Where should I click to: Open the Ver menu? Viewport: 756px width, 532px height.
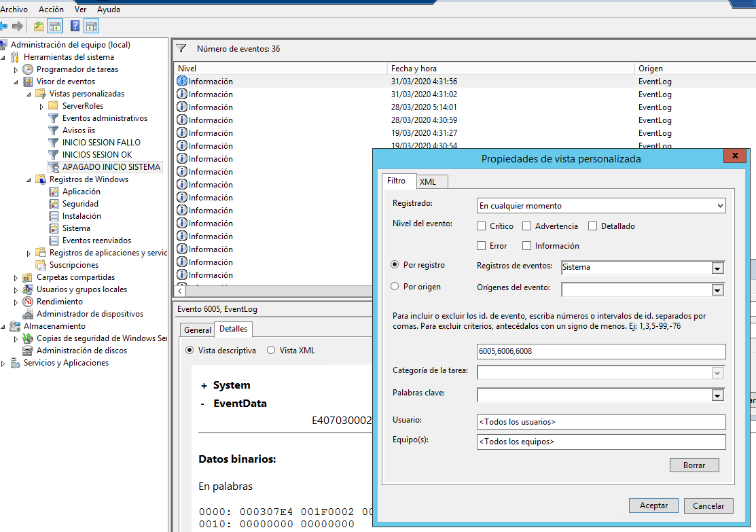click(81, 9)
